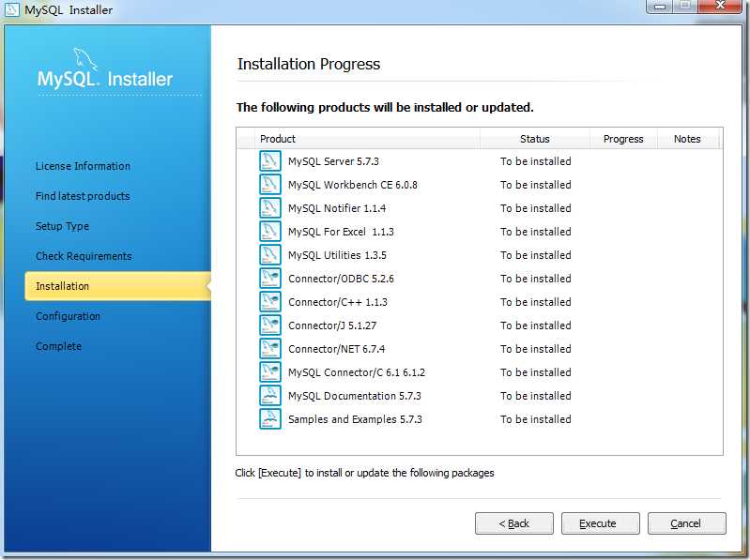Click the Connector/C++ 1.1.3 icon
This screenshot has height=560, width=750.
coord(269,301)
